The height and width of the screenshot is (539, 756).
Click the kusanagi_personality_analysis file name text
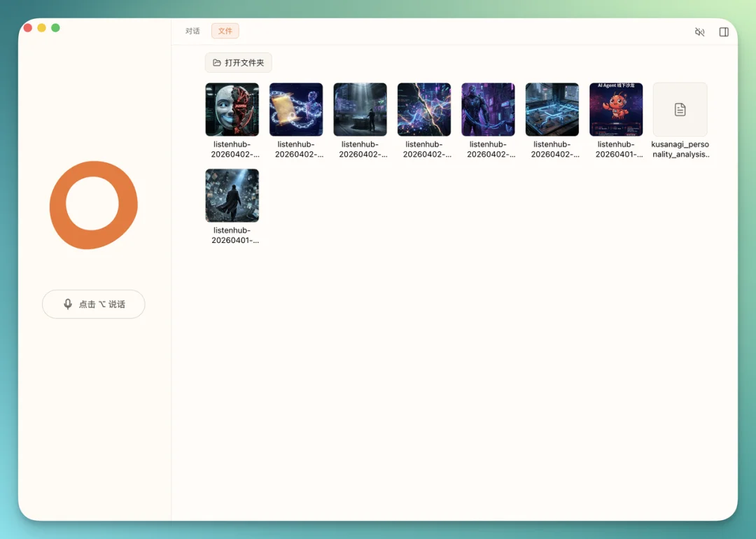click(680, 149)
